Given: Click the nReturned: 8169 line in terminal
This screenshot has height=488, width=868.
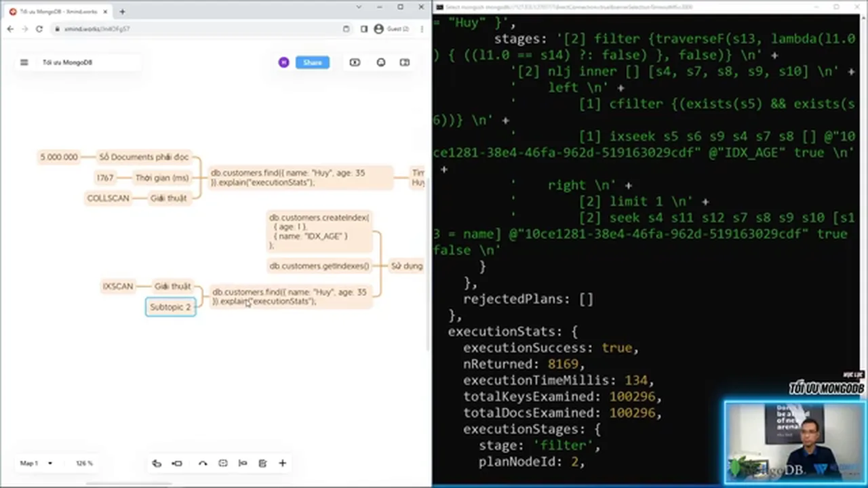Looking at the screenshot, I should point(524,364).
